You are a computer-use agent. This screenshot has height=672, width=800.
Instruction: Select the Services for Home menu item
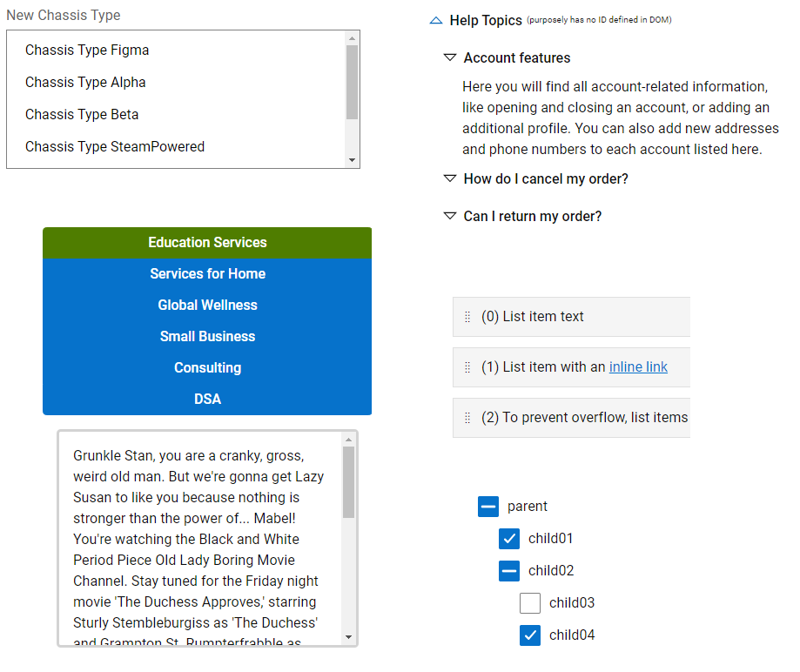(207, 274)
